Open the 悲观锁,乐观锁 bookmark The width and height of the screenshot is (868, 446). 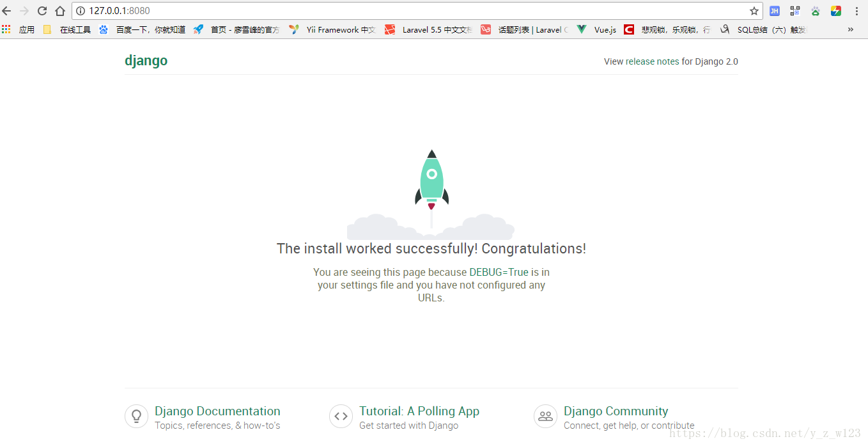point(667,29)
